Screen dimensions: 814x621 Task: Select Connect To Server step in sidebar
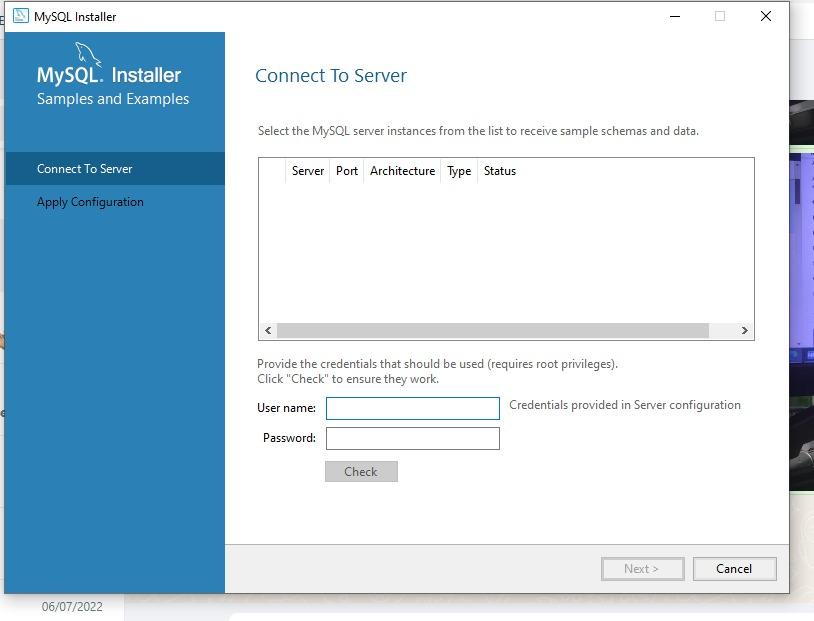(x=115, y=169)
